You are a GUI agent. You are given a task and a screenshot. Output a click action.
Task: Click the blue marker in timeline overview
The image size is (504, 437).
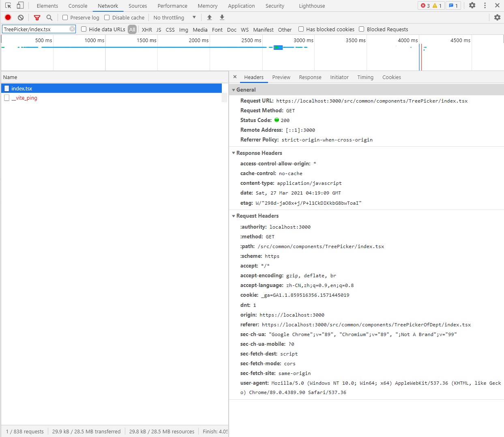278,47
